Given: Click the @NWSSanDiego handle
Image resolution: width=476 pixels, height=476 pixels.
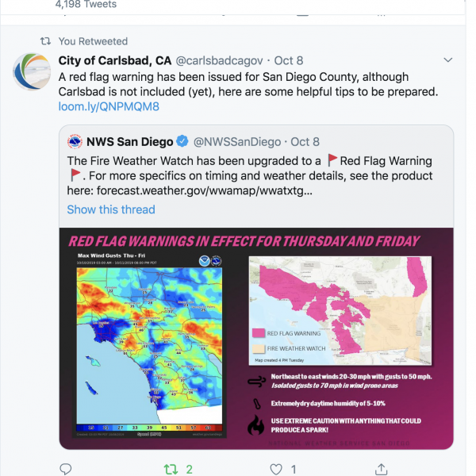Looking at the screenshot, I should pyautogui.click(x=237, y=142).
